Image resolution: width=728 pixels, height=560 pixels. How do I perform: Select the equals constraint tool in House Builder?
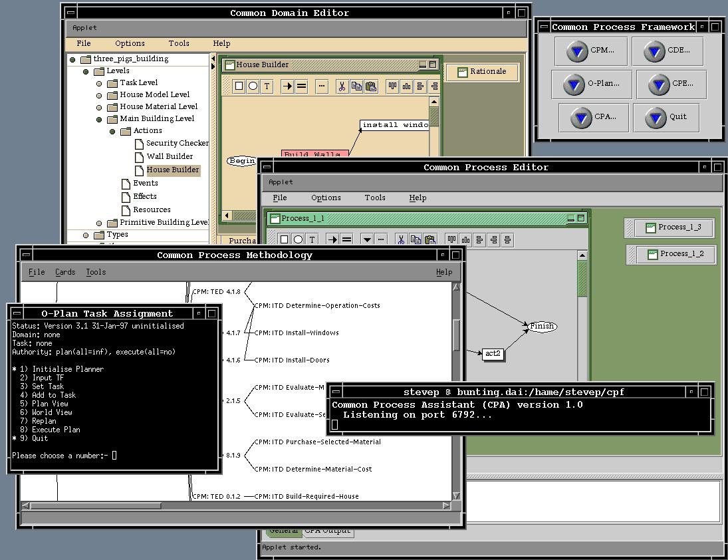[301, 86]
